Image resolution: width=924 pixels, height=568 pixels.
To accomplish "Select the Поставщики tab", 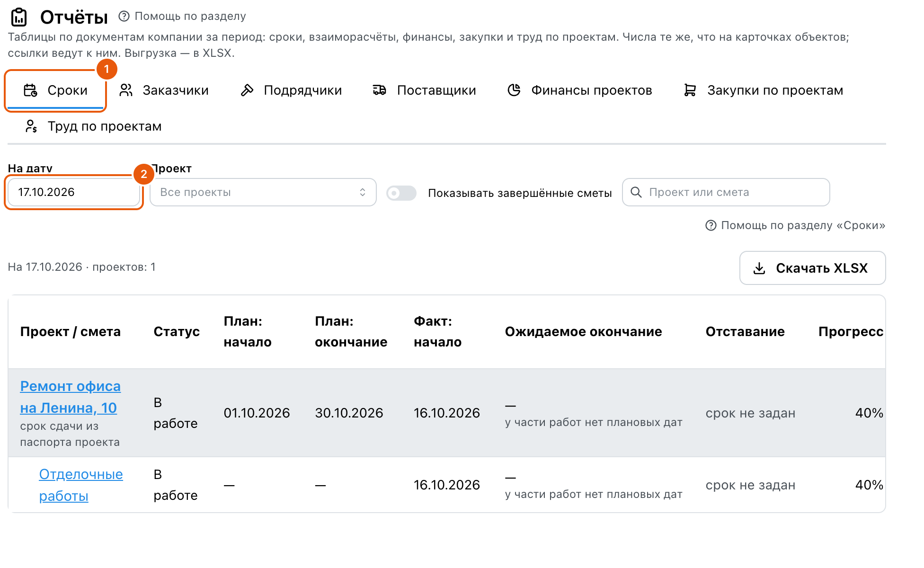I will pos(424,90).
